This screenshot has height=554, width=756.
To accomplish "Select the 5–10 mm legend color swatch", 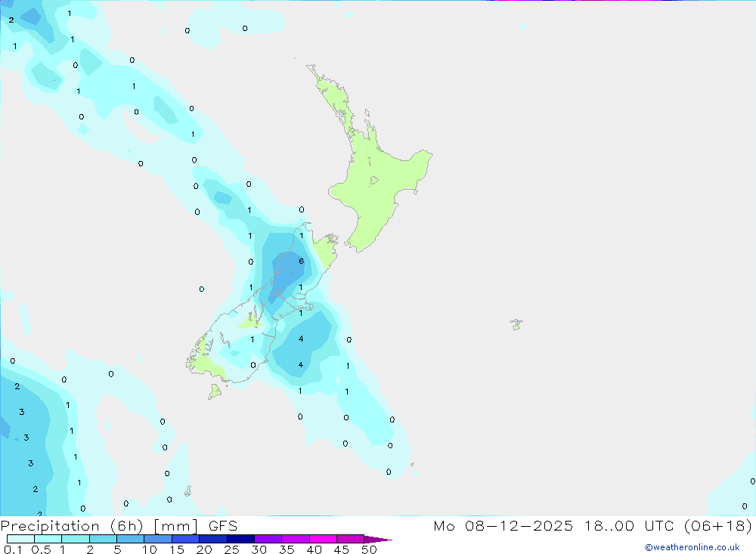I will click(131, 539).
